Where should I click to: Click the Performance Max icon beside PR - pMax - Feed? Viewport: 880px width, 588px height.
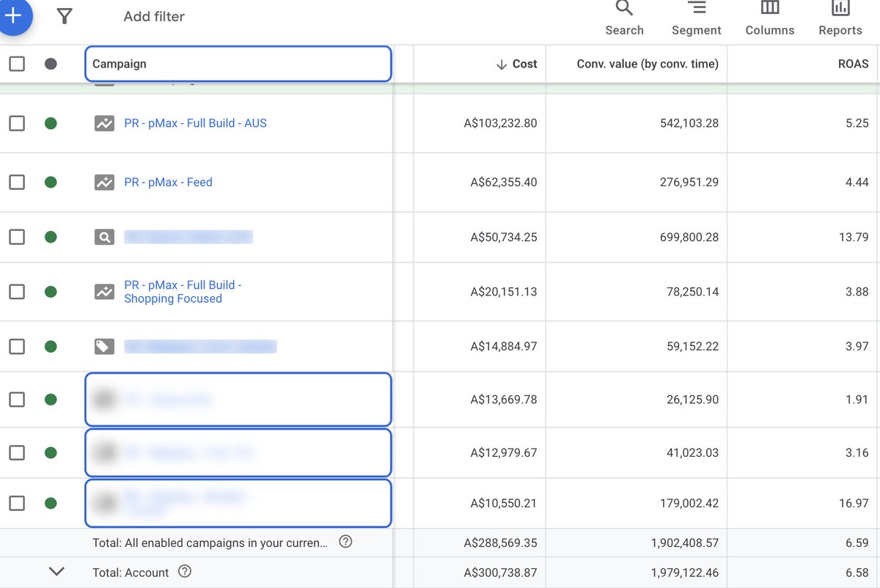104,182
